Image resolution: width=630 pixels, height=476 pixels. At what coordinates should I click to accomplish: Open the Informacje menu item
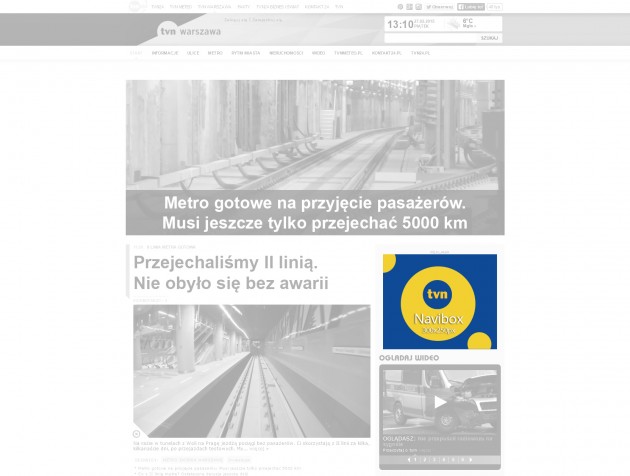click(165, 52)
